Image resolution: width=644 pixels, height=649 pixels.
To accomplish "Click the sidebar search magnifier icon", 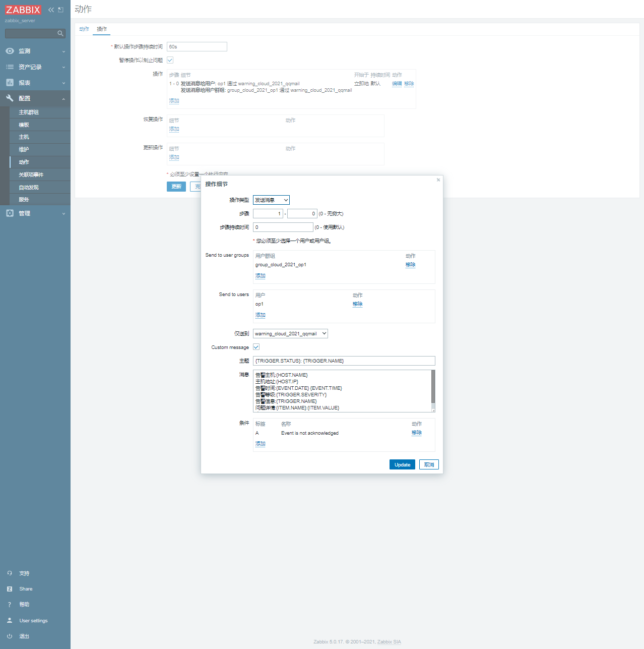I will [x=60, y=33].
